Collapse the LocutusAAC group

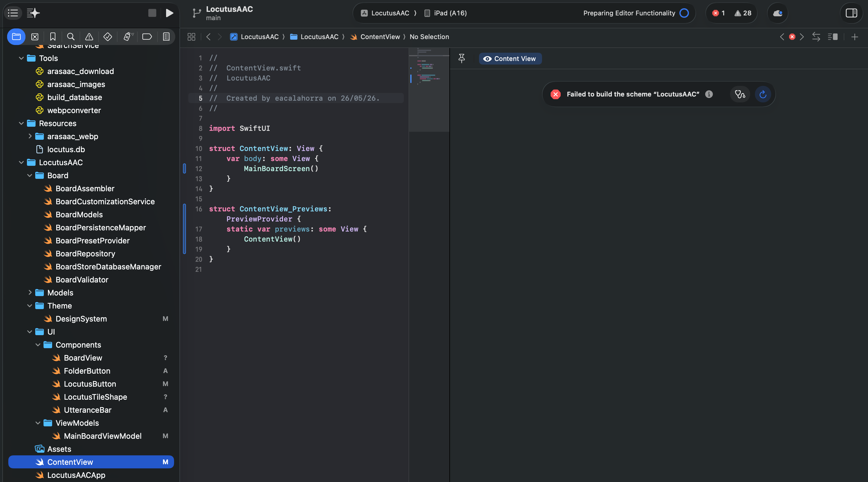point(21,163)
